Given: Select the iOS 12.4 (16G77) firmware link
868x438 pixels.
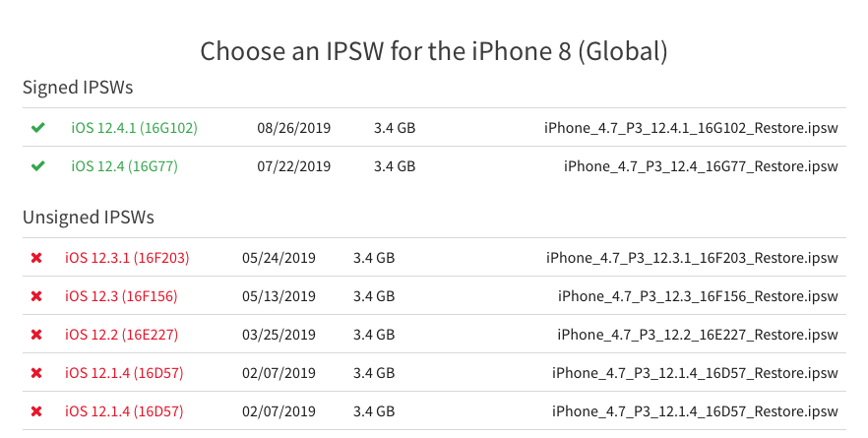Looking at the screenshot, I should [x=124, y=166].
